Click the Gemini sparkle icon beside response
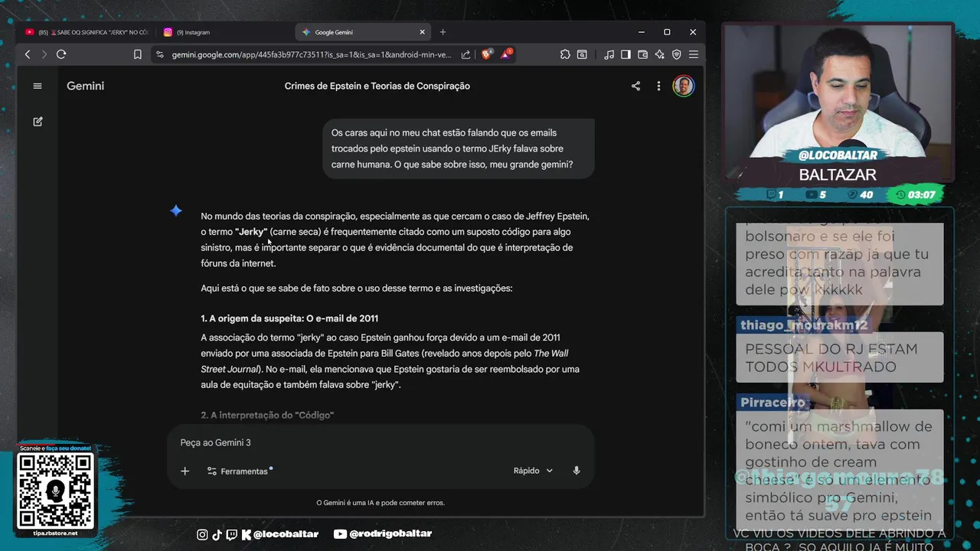Image resolution: width=980 pixels, height=551 pixels. point(176,210)
